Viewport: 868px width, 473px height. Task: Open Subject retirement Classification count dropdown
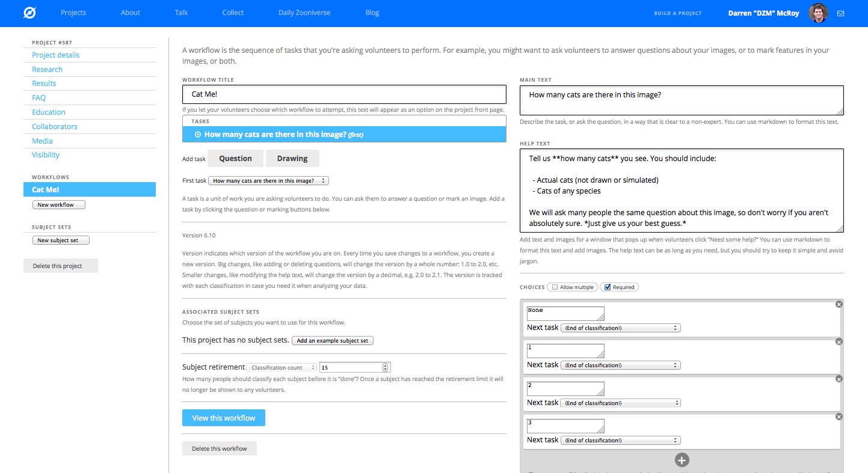coord(282,367)
